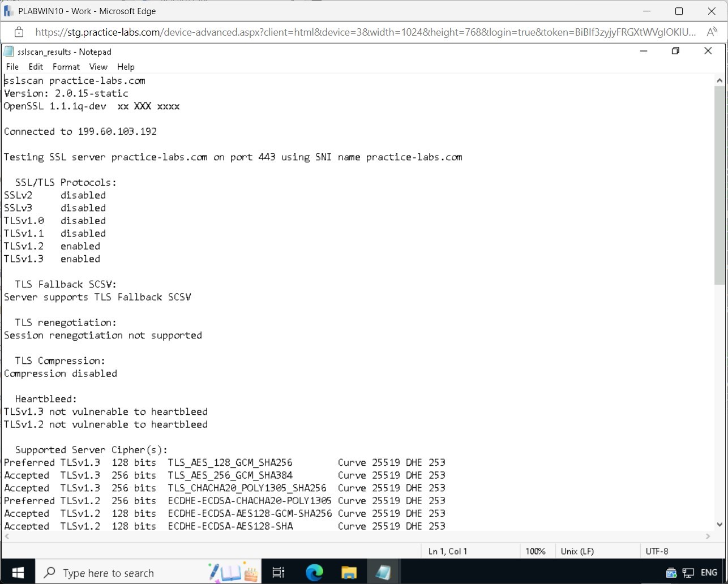Select the Notepad taskbar icon

383,573
